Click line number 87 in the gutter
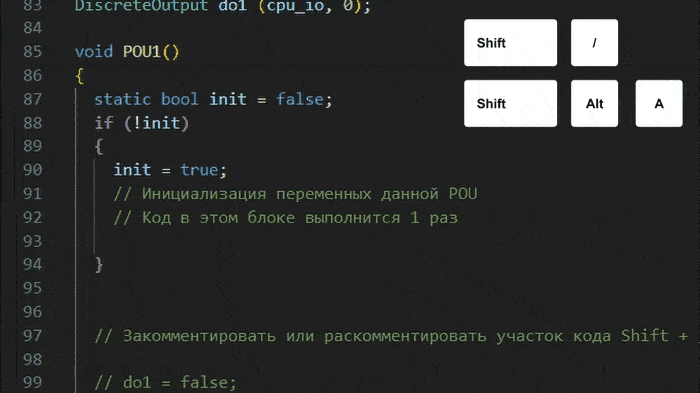Image resolution: width=700 pixels, height=393 pixels. coord(33,99)
